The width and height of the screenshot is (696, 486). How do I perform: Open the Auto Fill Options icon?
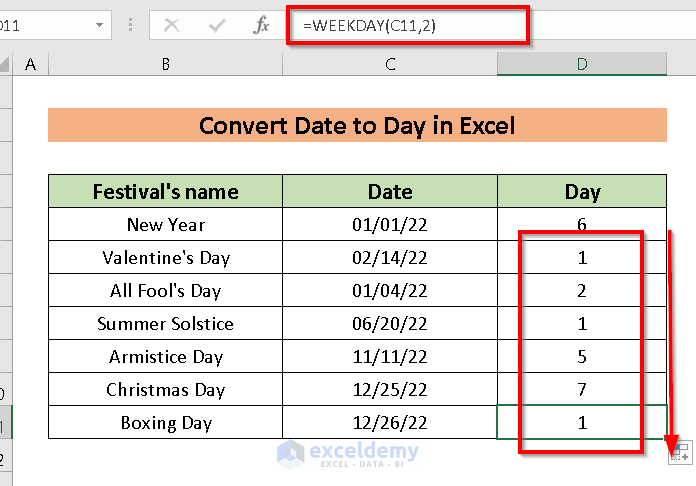(679, 452)
